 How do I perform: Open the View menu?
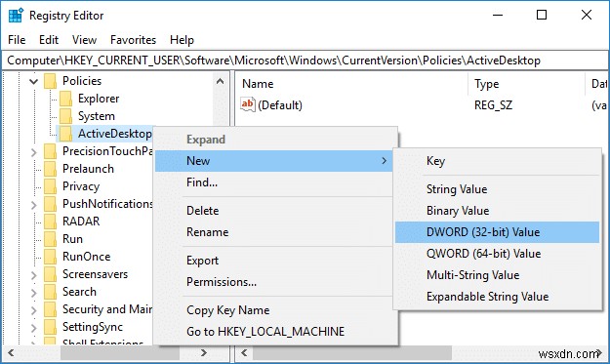click(84, 40)
